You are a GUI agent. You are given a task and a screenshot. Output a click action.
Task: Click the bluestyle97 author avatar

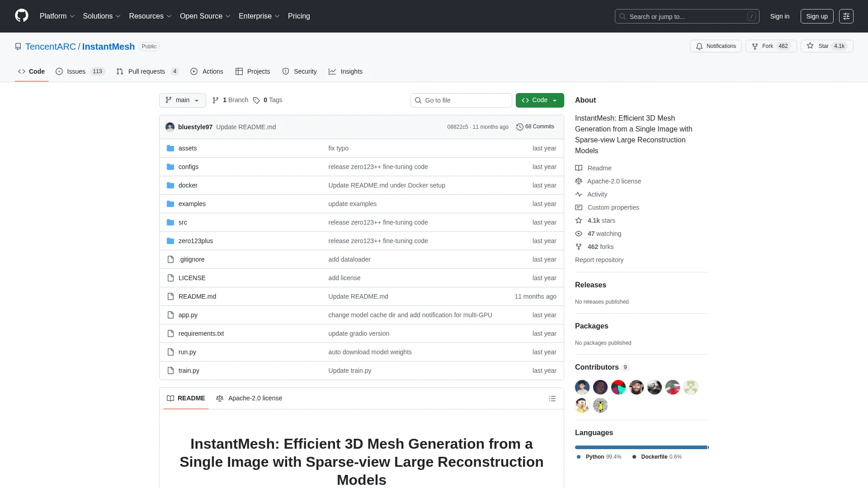(170, 127)
